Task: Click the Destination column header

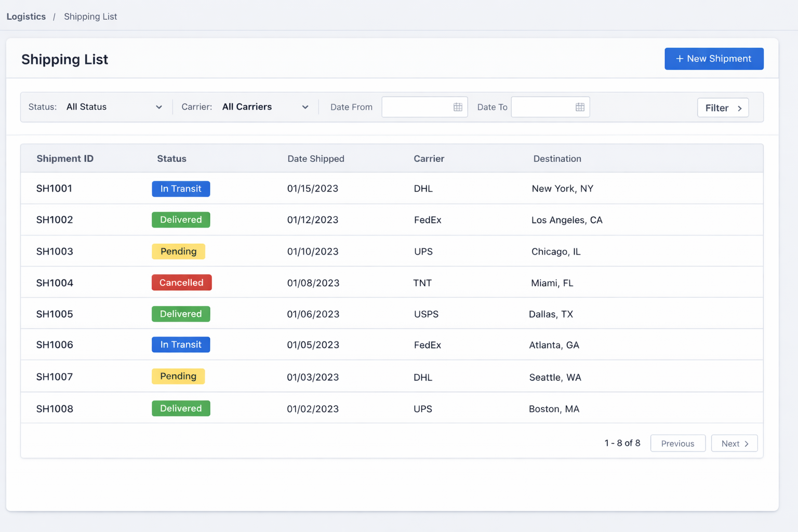Action: [x=557, y=158]
